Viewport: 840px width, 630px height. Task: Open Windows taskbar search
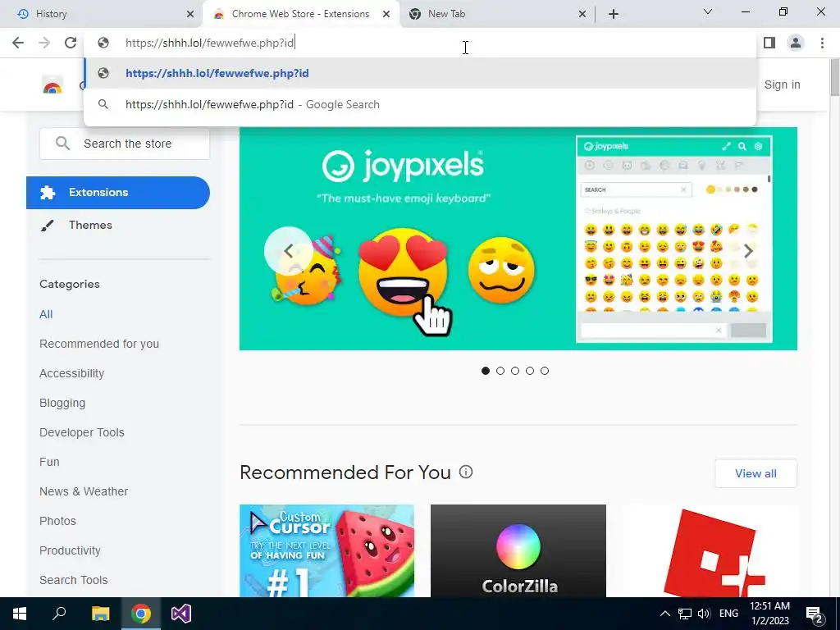pos(59,614)
